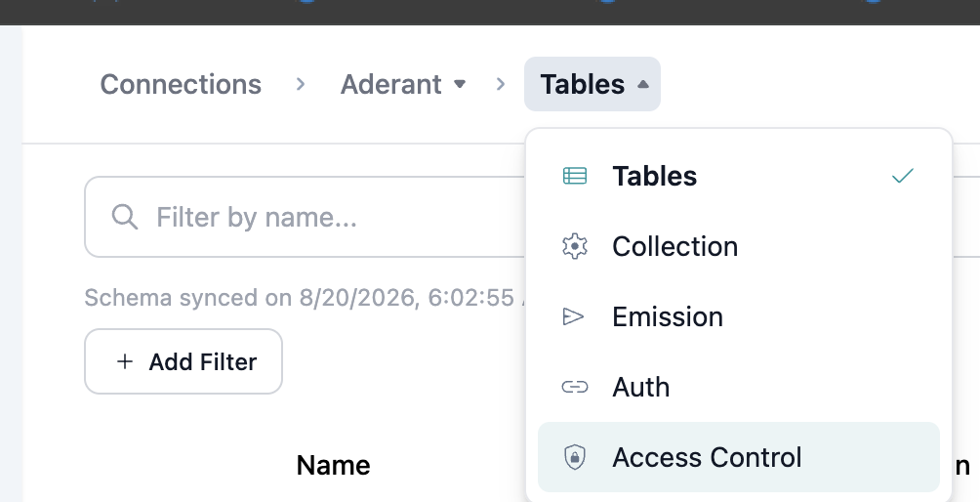
Task: Click the Add Filter button
Action: point(184,361)
